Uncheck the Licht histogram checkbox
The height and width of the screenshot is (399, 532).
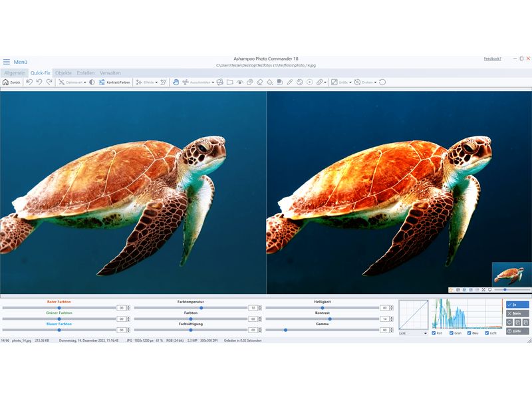pyautogui.click(x=487, y=333)
